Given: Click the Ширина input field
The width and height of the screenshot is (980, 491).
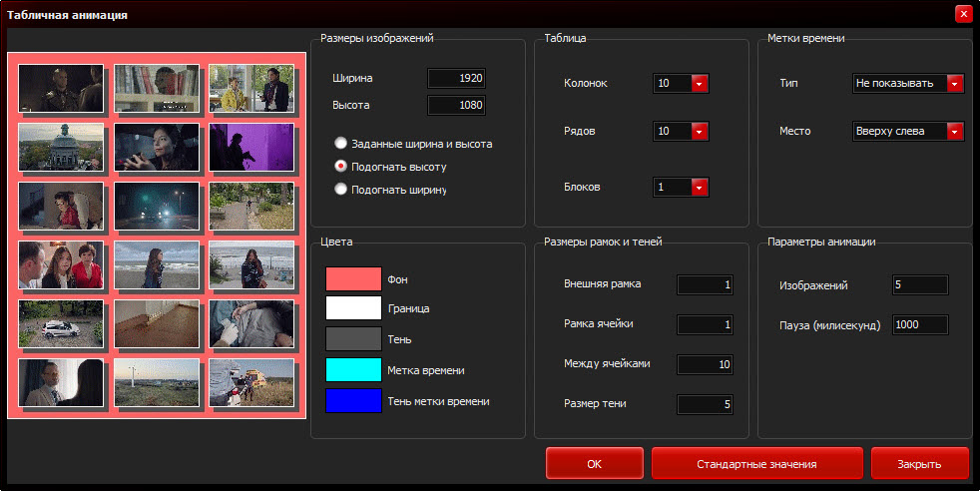Looking at the screenshot, I should tap(456, 78).
